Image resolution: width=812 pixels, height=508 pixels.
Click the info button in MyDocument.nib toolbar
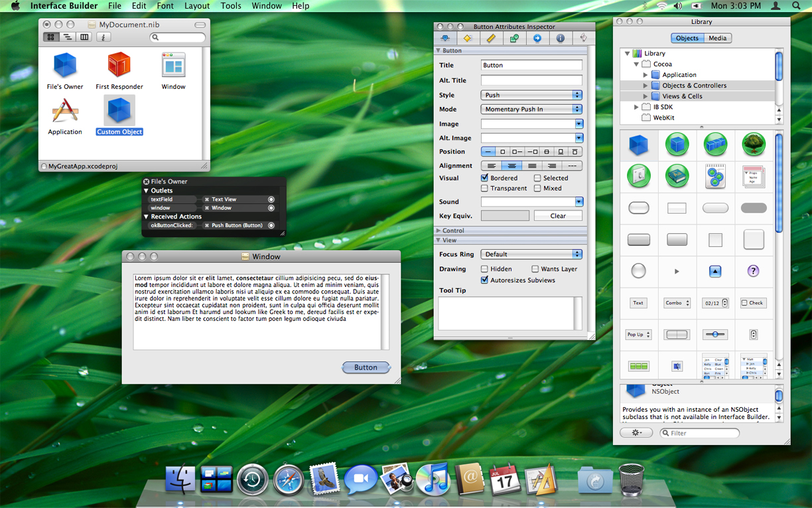pos(103,37)
